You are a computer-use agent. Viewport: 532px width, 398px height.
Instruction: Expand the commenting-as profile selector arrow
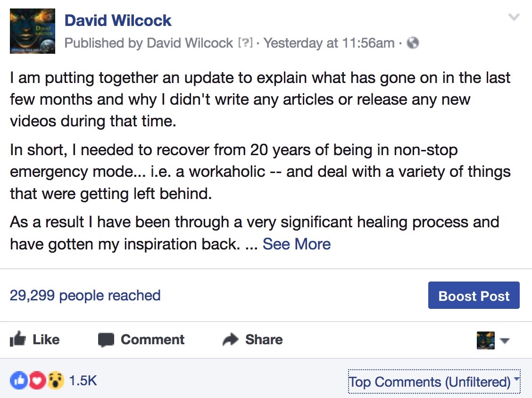[505, 340]
